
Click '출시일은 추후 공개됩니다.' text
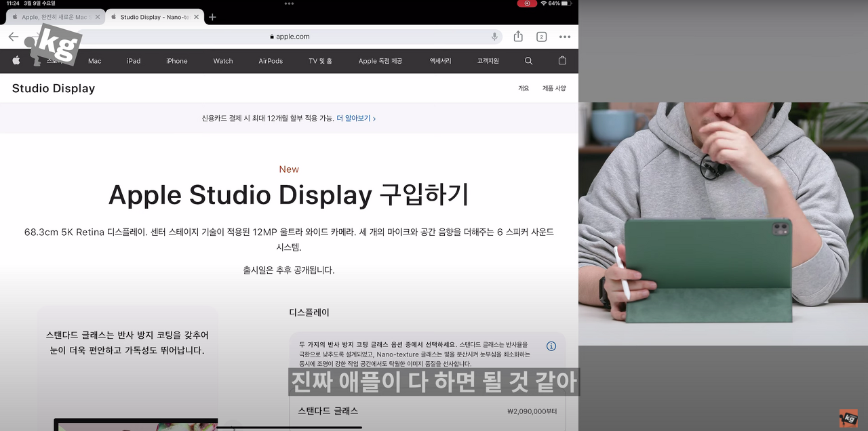(289, 270)
